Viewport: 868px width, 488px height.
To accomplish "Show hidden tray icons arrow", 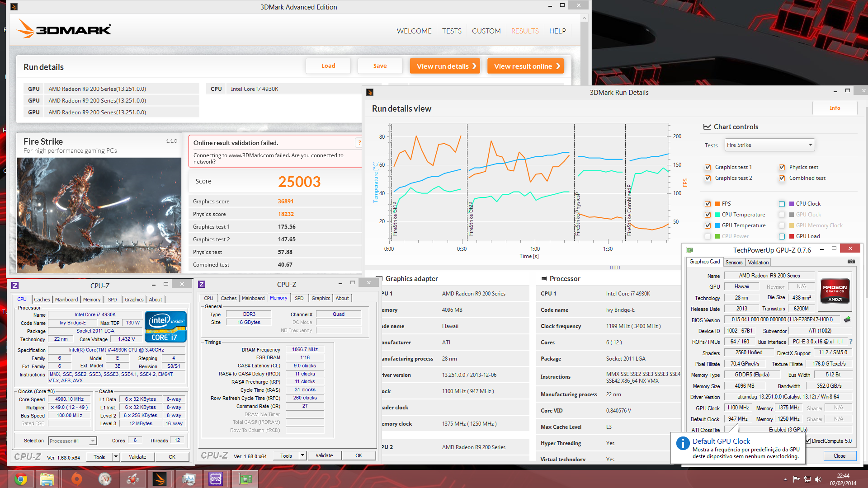I will pos(785,479).
